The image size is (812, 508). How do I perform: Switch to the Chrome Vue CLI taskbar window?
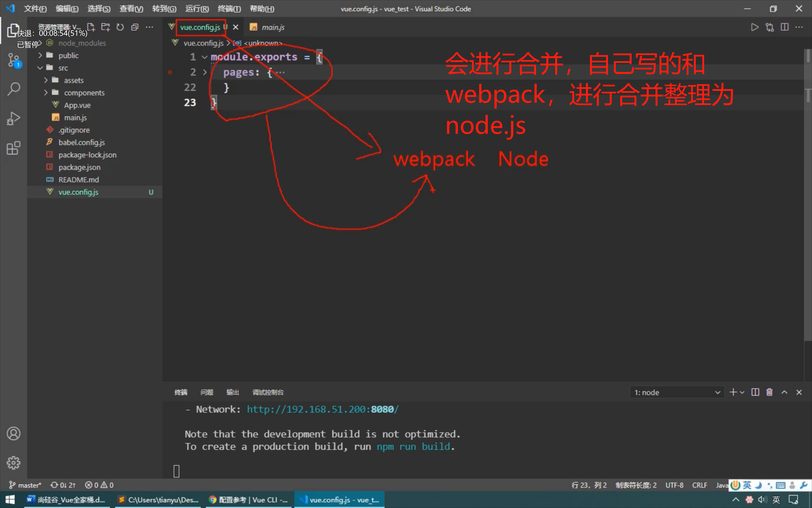tap(248, 500)
